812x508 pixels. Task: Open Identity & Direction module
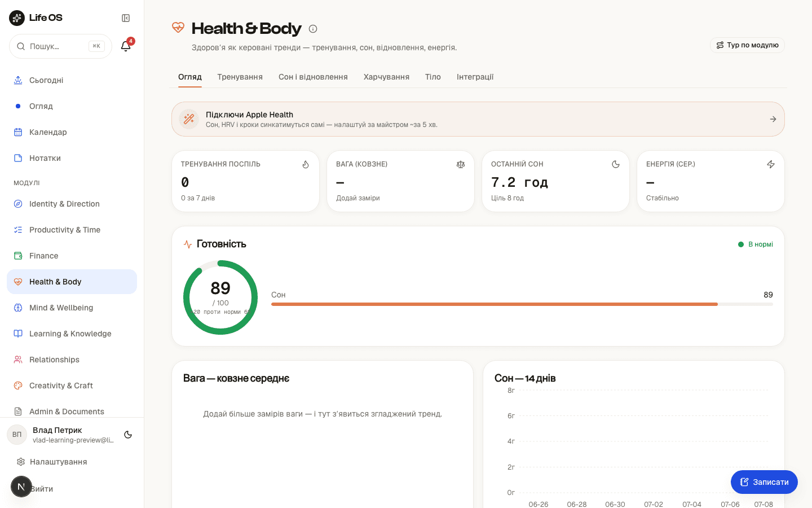click(72, 204)
